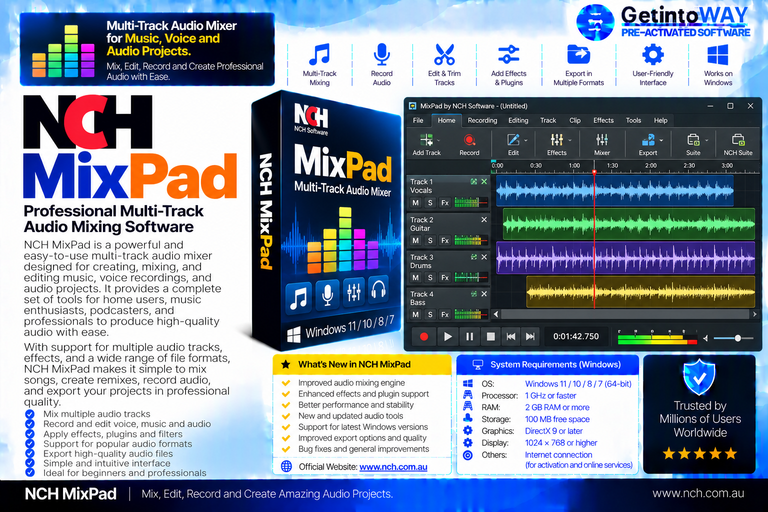Click the green icon on Track 1 Vocals
The height and width of the screenshot is (512, 768).
point(474,182)
